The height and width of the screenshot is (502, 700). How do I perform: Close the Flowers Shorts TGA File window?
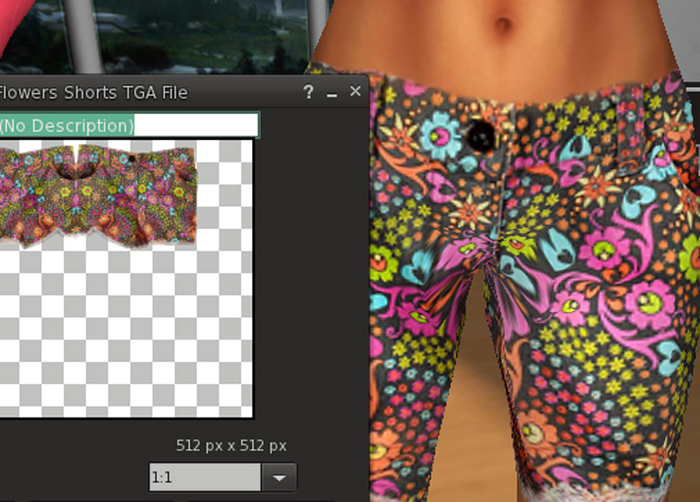[355, 91]
